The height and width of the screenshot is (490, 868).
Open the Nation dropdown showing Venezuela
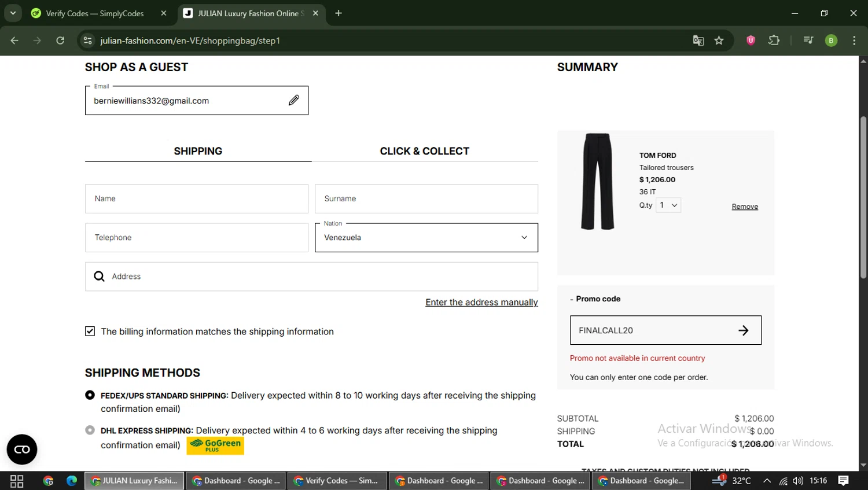click(426, 238)
